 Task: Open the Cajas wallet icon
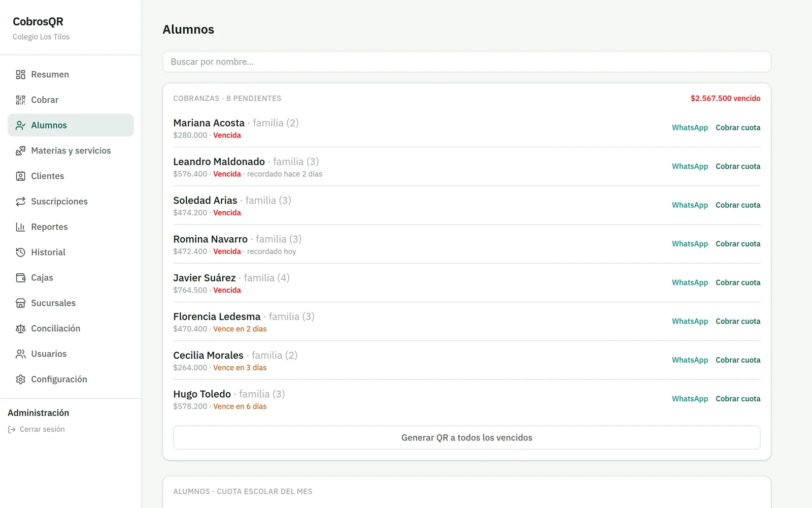(x=20, y=278)
